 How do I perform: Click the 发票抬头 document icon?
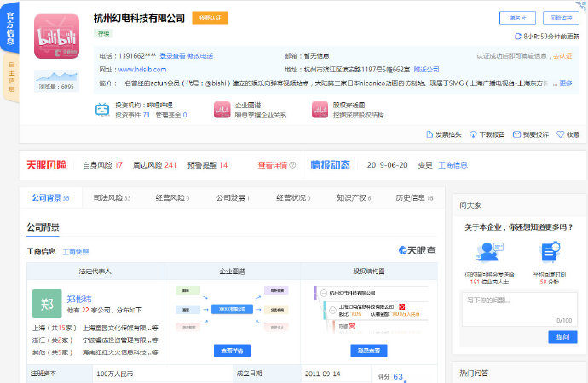429,134
